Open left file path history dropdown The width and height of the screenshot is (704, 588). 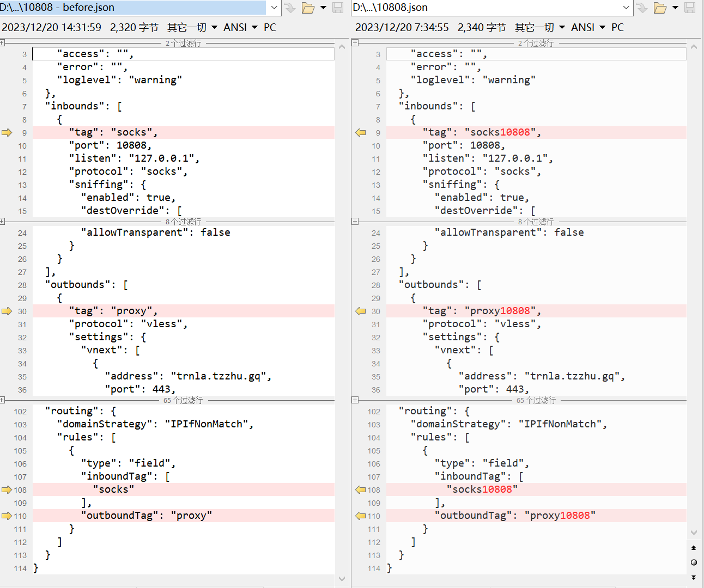click(274, 8)
